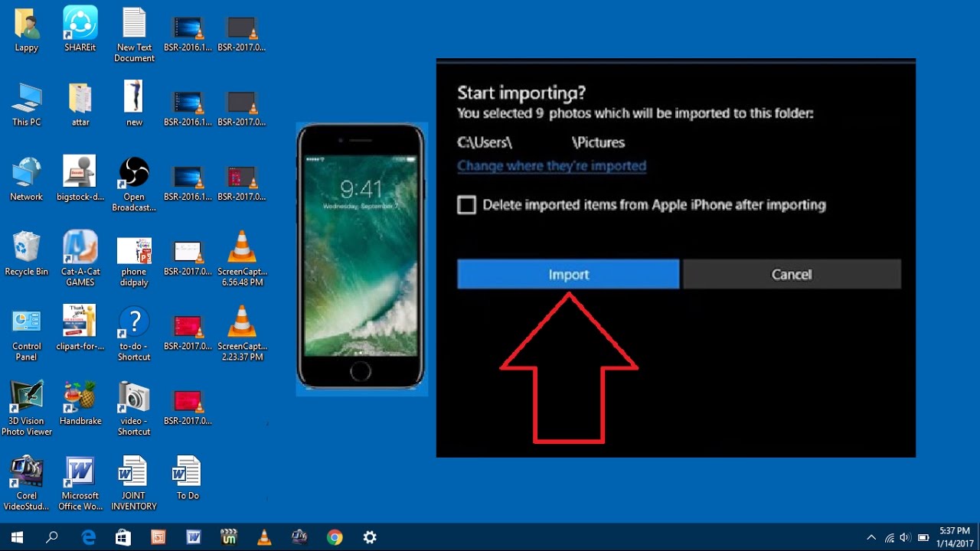980x551 pixels.
Task: Launch Open Broadcaster shortcut
Action: [x=134, y=184]
